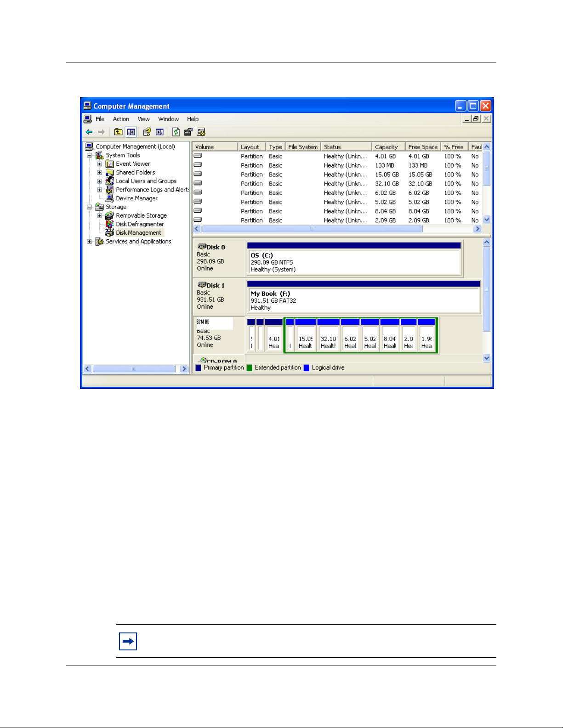Collapse the System Tools tree branch
Viewport: 563px width, 728px height.
coord(89,155)
